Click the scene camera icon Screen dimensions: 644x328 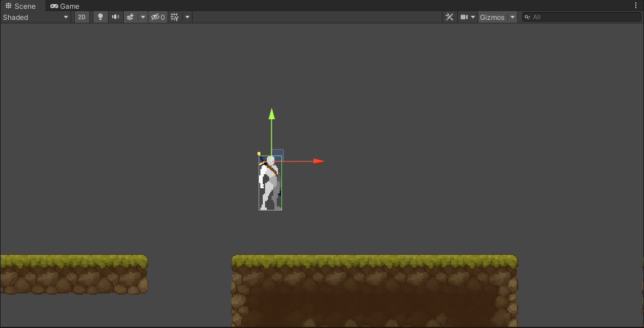pyautogui.click(x=464, y=18)
